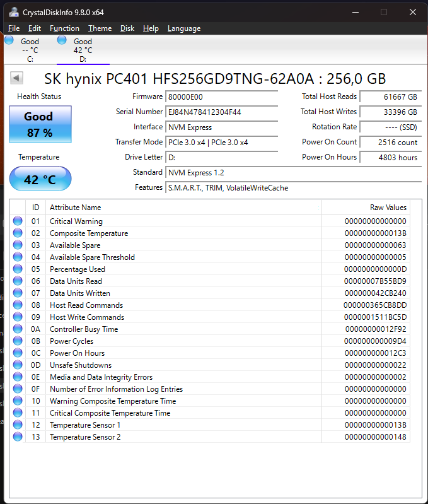Click the status orb for Host Write Commands
The width and height of the screenshot is (428, 504).
click(18, 317)
